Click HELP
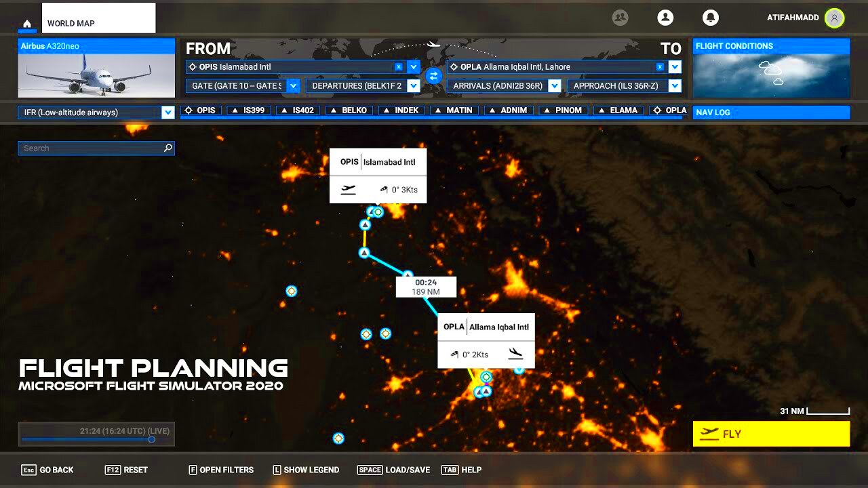This screenshot has width=868, height=488. point(461,470)
